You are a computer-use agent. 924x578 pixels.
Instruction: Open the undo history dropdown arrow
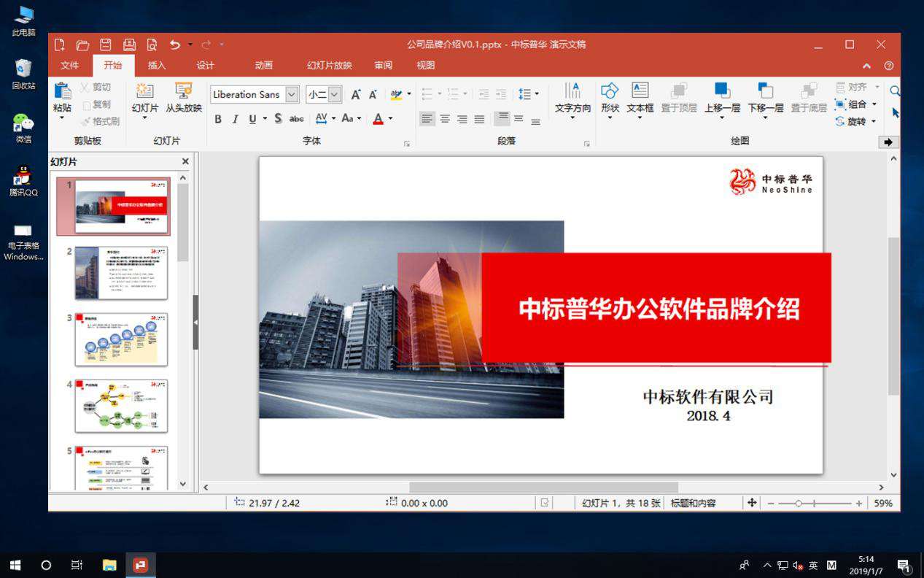pos(190,45)
